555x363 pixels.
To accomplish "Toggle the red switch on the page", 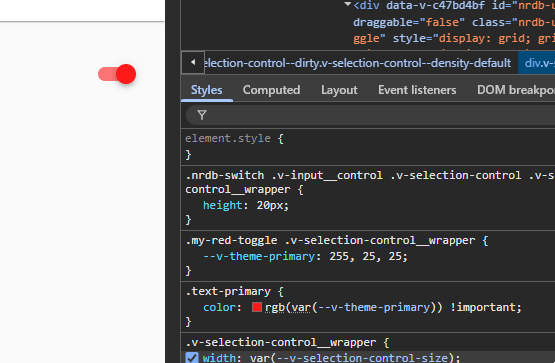I will point(117,74).
